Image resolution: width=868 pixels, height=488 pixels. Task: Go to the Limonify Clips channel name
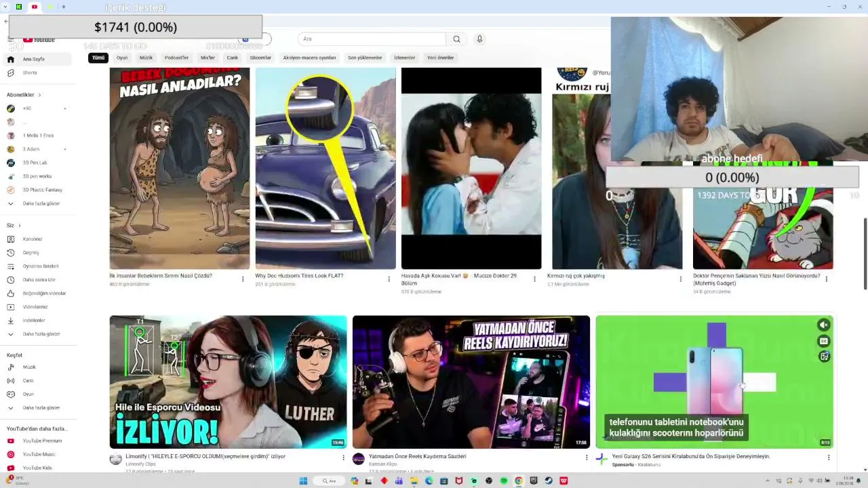click(140, 464)
